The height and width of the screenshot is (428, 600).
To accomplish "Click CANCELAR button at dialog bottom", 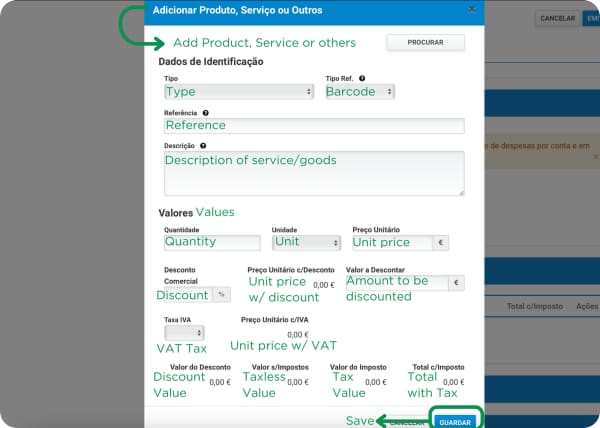I will (407, 422).
